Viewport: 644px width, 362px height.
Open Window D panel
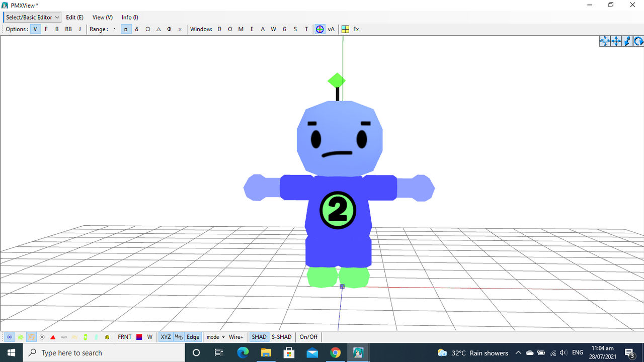coord(219,29)
